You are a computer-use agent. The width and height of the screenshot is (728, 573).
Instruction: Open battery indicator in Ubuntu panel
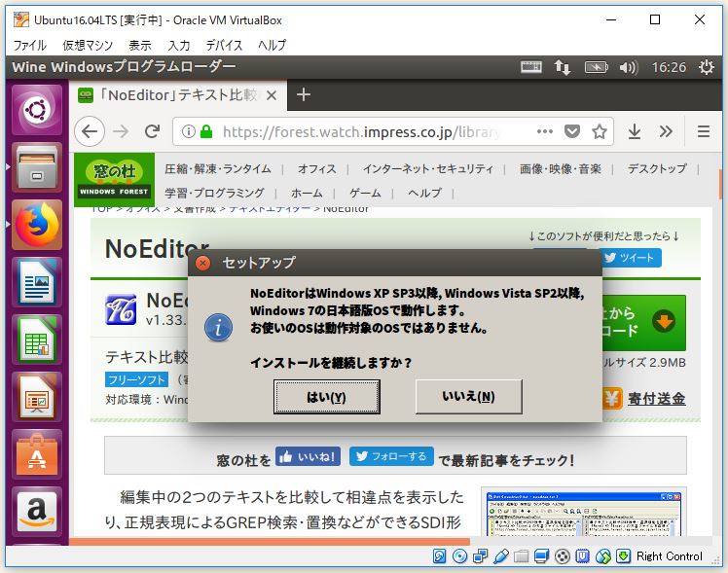(597, 67)
